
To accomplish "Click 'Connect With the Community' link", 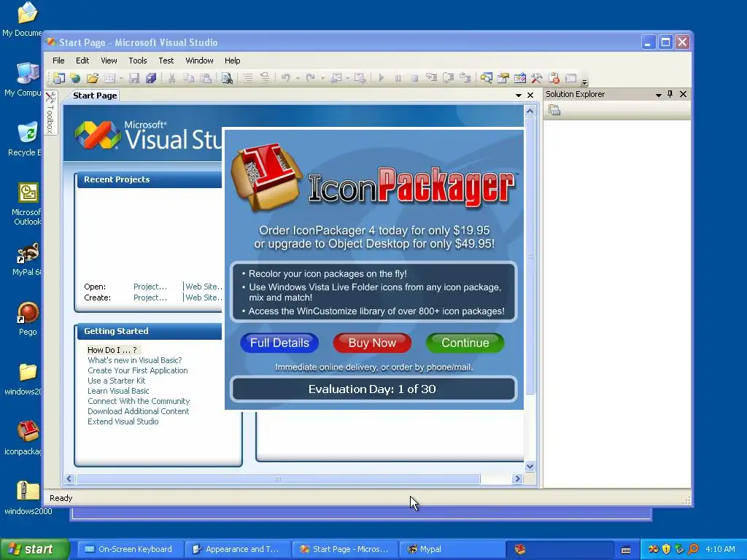I will point(139,402).
